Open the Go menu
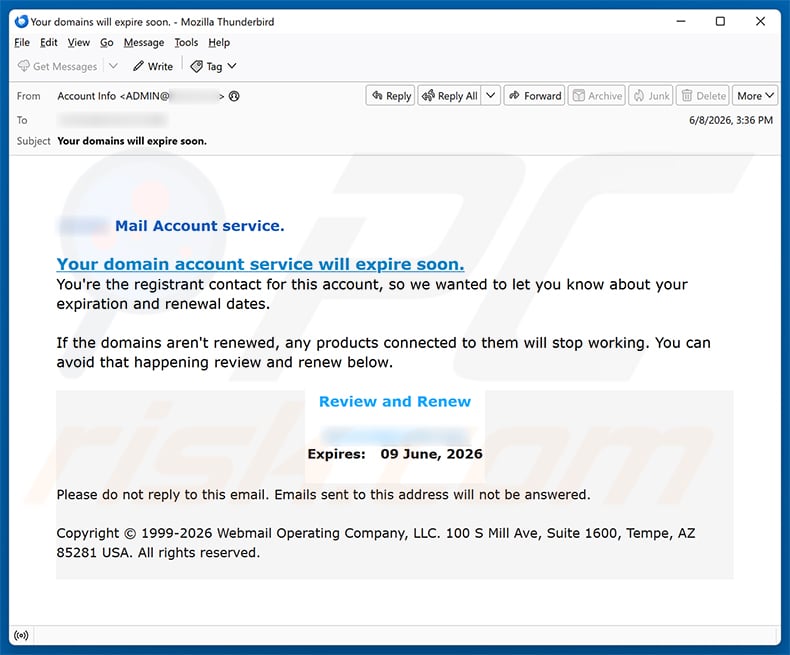Screen dimensions: 790x655 pos(106,43)
